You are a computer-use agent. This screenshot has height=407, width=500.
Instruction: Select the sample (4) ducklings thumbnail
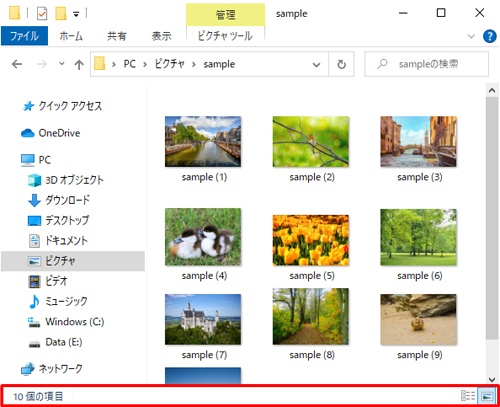click(x=203, y=237)
